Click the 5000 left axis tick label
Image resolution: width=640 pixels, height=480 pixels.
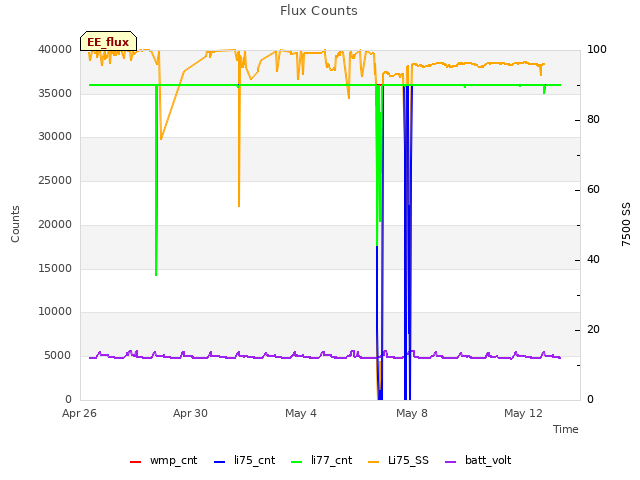(58, 356)
